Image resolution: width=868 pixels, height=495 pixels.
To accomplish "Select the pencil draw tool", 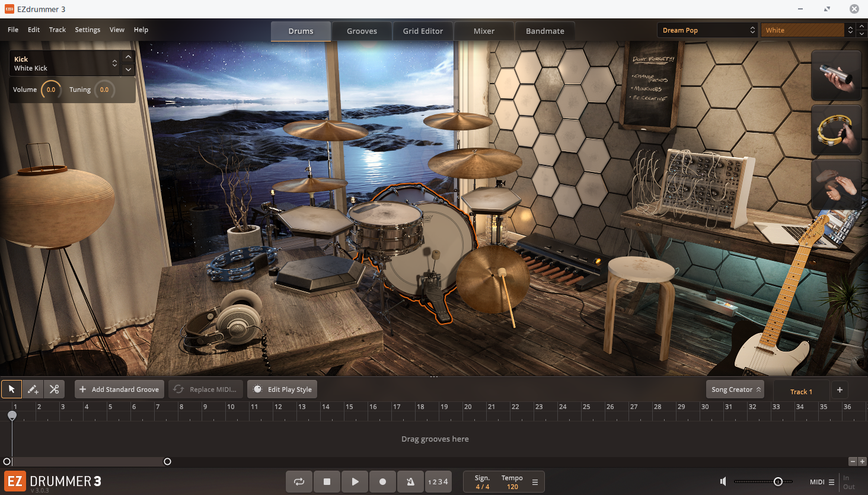I will [x=33, y=389].
